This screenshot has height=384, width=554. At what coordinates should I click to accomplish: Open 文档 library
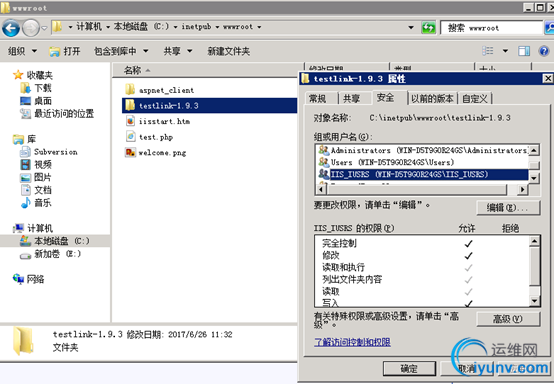(x=36, y=190)
